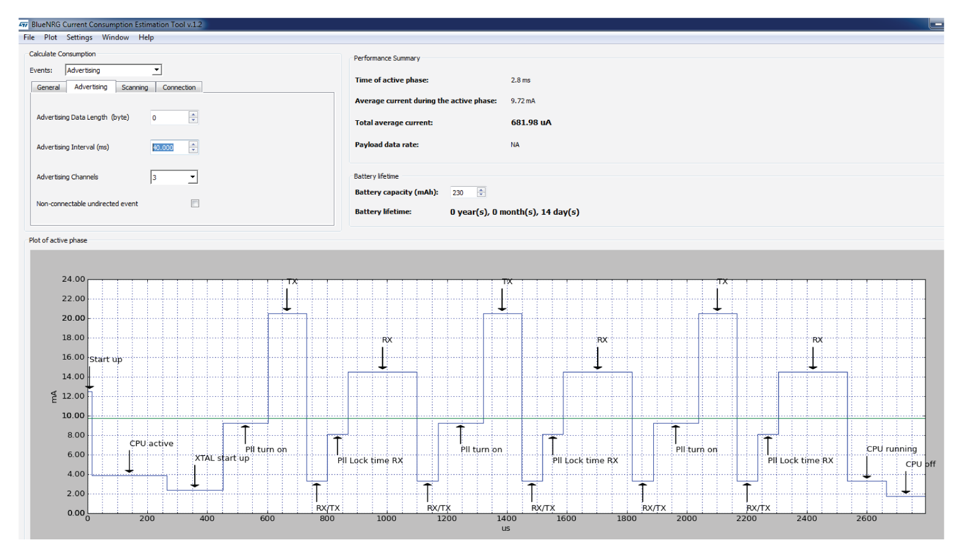Decrease Advertising Data Length with down arrow
This screenshot has height=560, width=965.
click(x=194, y=120)
